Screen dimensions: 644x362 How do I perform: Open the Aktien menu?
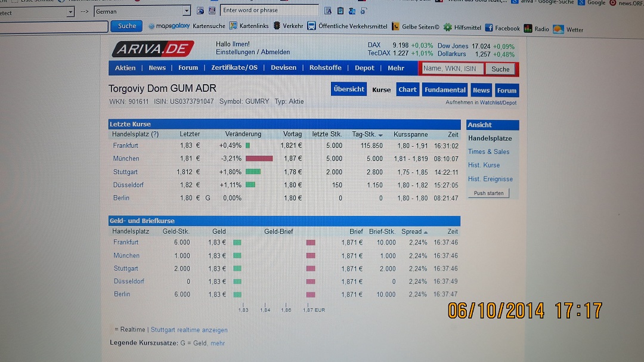point(125,68)
